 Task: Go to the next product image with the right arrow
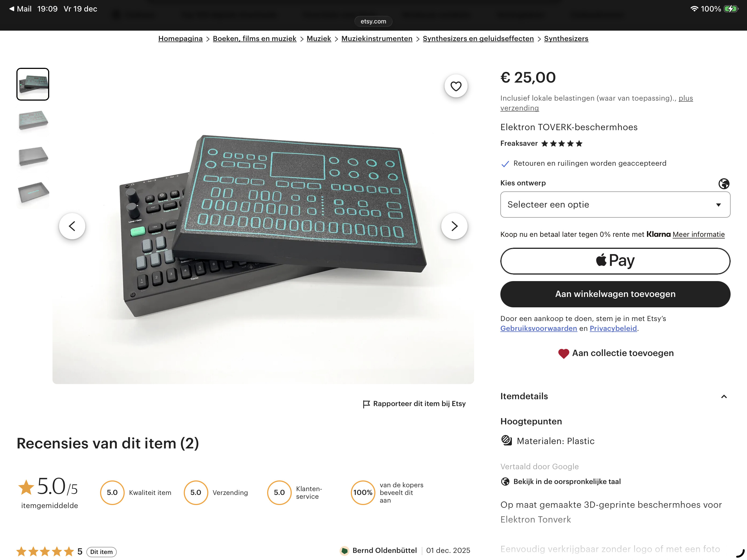tap(454, 226)
